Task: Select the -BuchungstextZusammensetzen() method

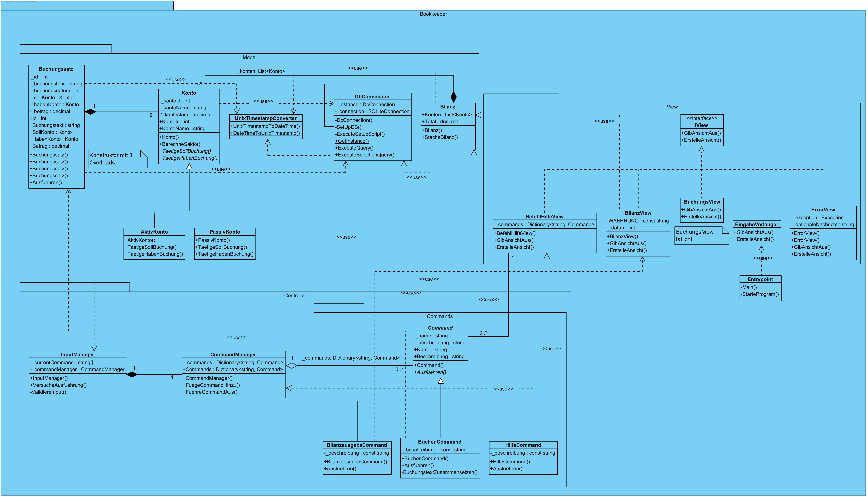Action: point(440,473)
